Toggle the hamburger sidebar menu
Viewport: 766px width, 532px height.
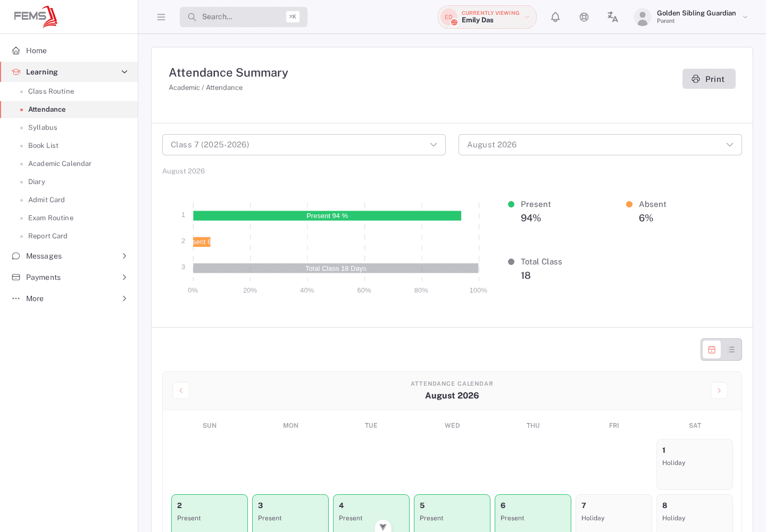pos(161,17)
